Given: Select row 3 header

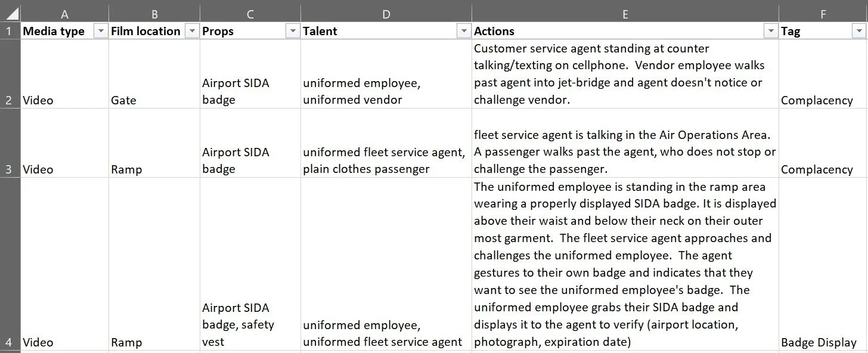Looking at the screenshot, I should click(x=10, y=143).
